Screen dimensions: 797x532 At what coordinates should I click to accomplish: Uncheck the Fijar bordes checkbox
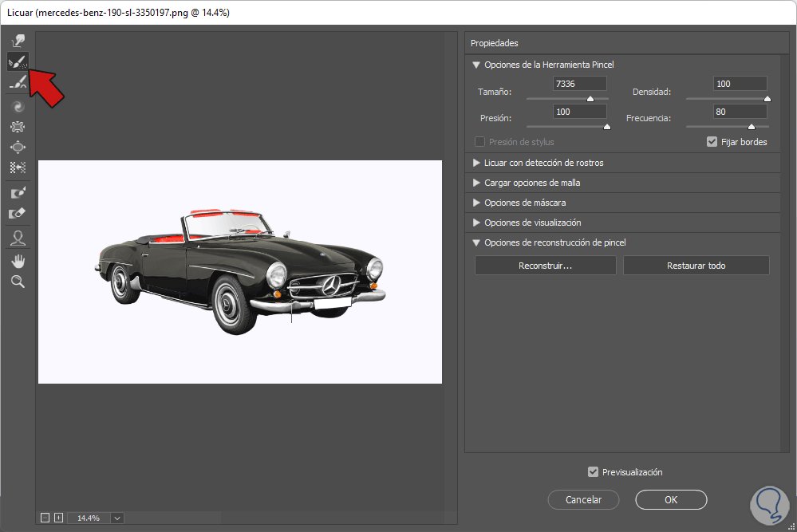pyautogui.click(x=712, y=142)
